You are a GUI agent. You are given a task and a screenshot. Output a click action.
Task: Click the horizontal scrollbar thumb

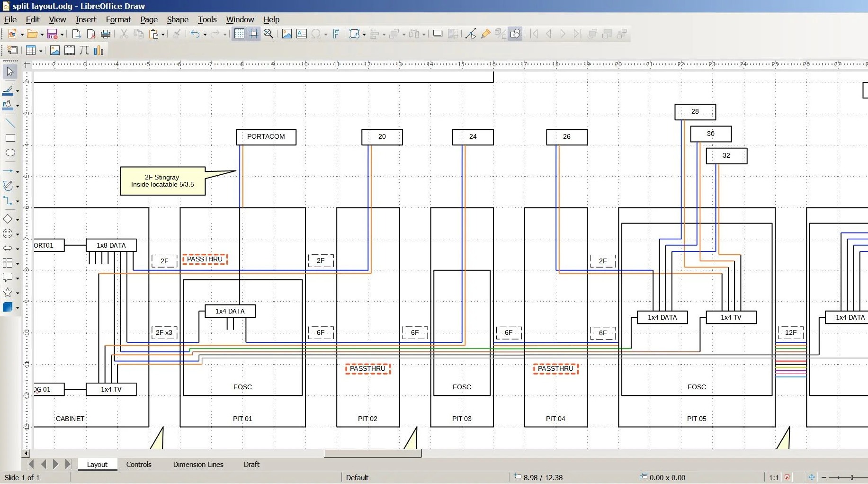pyautogui.click(x=373, y=454)
